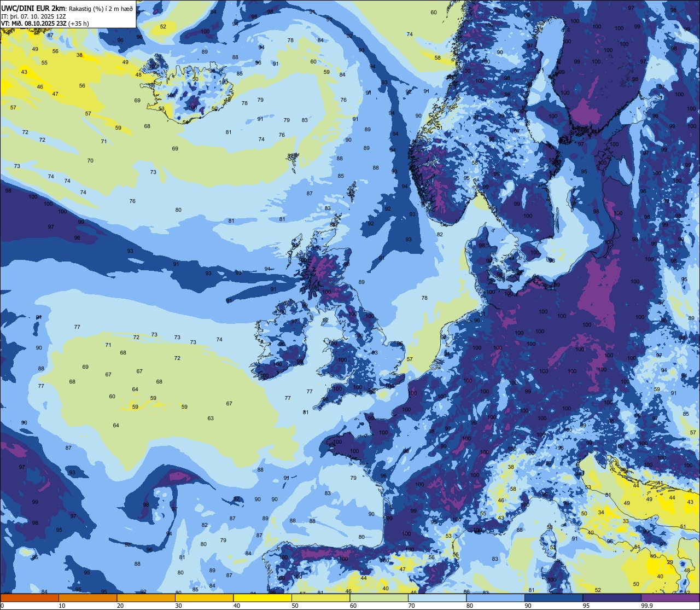Click the navy 95–99.9 legend swatch
700x610 pixels.
click(x=612, y=597)
